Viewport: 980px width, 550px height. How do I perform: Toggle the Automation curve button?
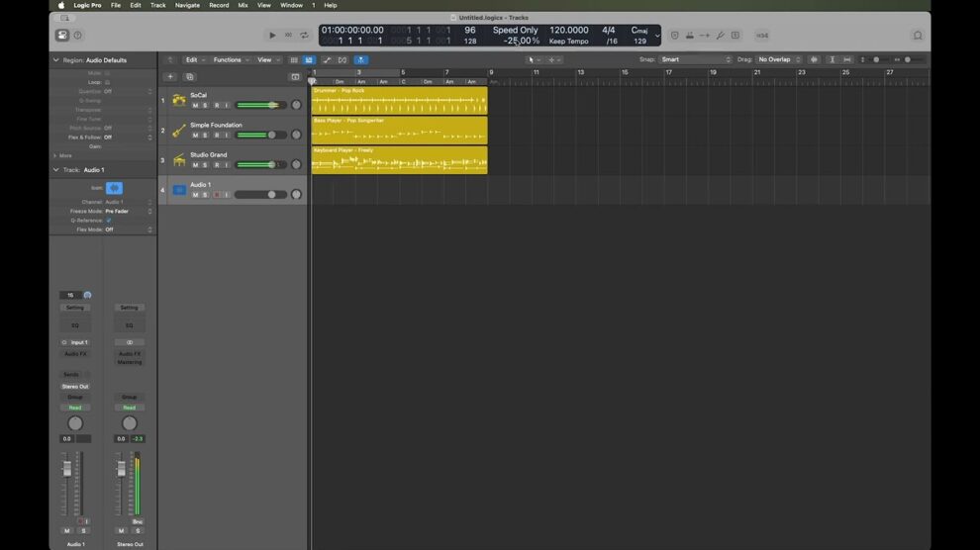327,60
